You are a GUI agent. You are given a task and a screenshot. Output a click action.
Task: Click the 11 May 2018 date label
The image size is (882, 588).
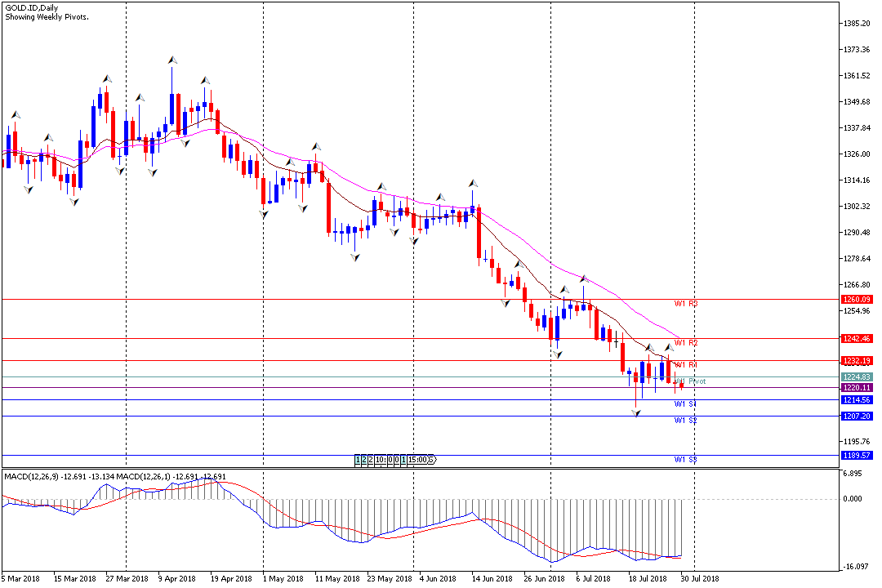point(337,579)
